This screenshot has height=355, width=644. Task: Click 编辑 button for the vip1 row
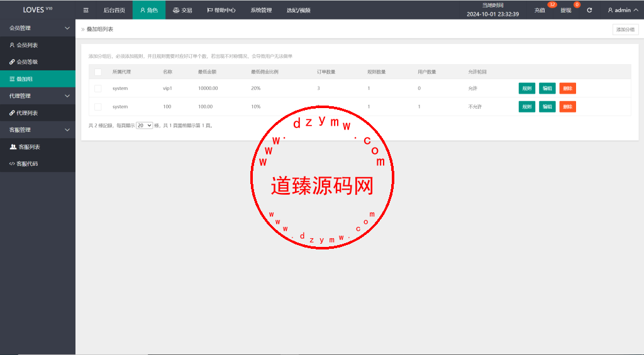tap(548, 88)
